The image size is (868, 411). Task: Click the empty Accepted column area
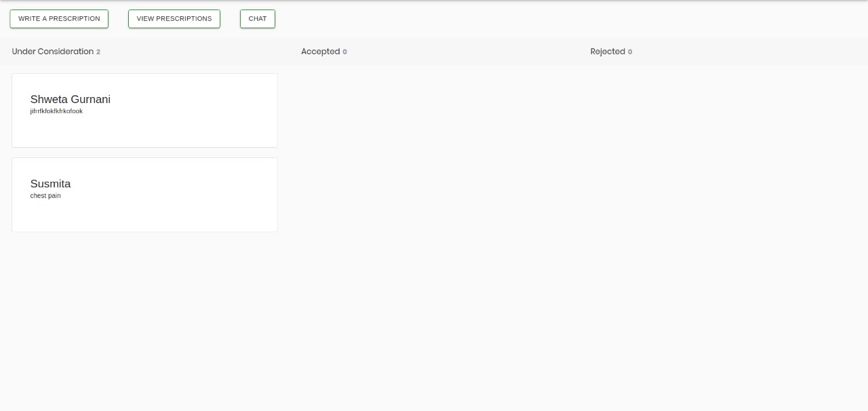pyautogui.click(x=434, y=203)
